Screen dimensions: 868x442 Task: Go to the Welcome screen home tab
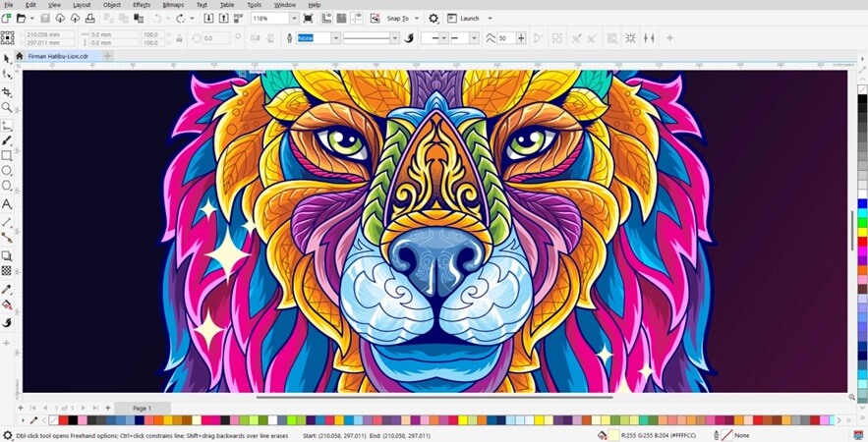[x=20, y=56]
